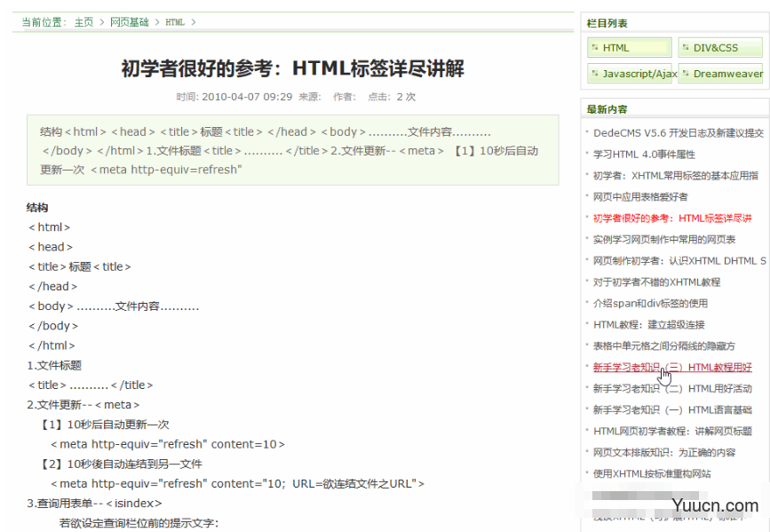Open 实例学习网页制作中常用的网页表 article

[x=664, y=240]
